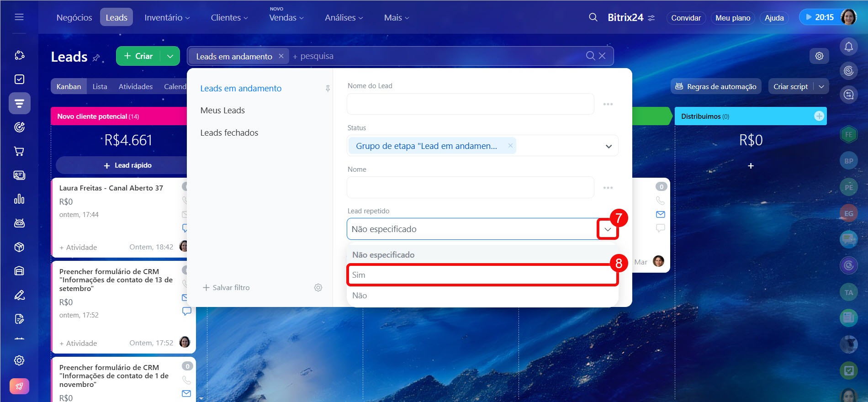
Task: Open filter settings gear beside Salvar filtro
Action: pos(318,287)
